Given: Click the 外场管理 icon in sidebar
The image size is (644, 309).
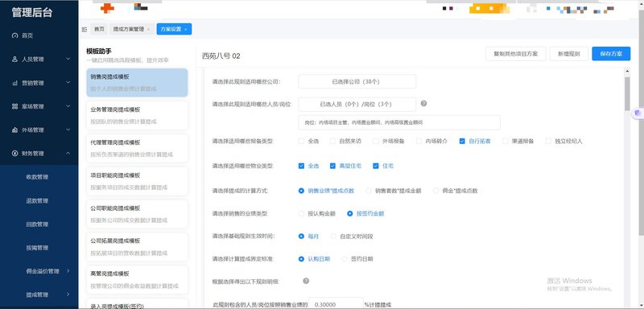Looking at the screenshot, I should [x=14, y=130].
